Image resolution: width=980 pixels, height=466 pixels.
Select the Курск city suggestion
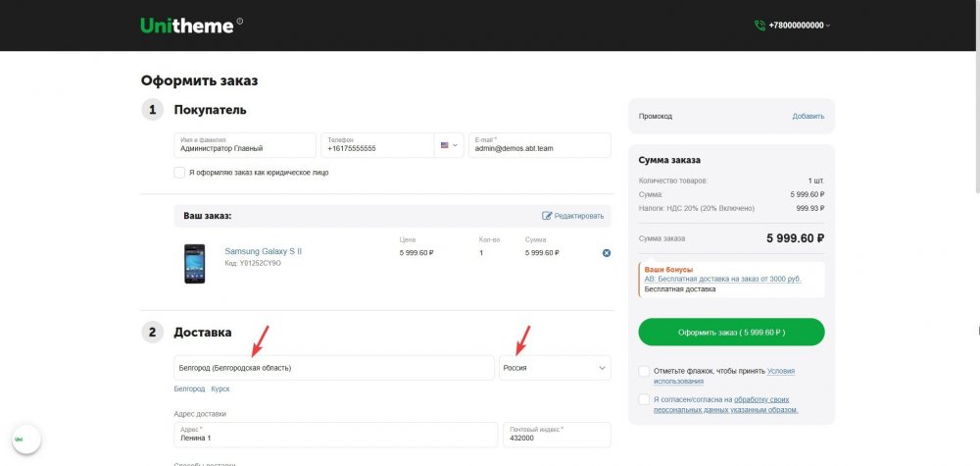point(220,389)
